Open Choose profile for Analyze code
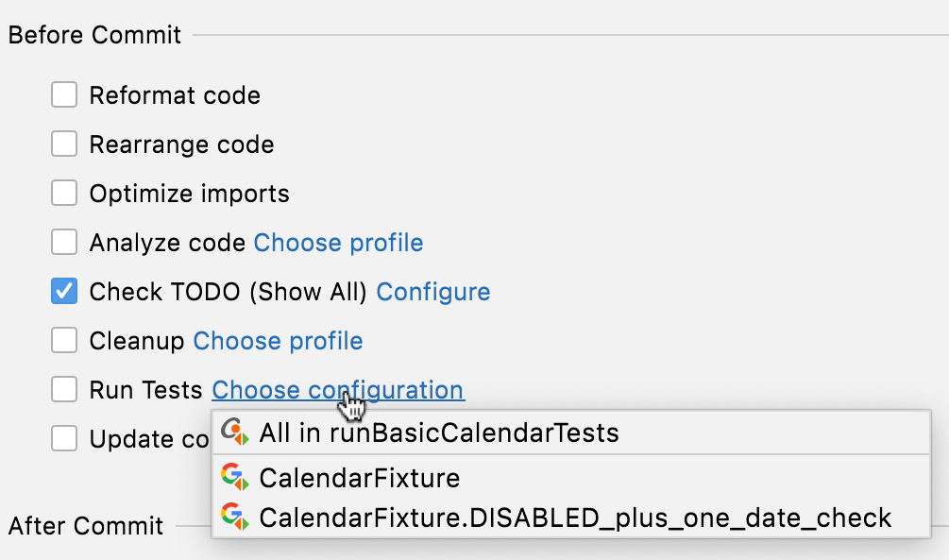This screenshot has height=560, width=949. point(337,242)
